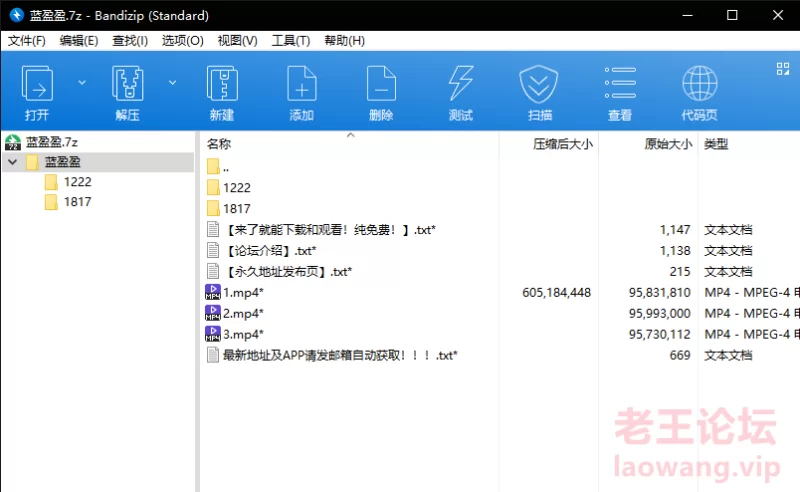Viewport: 800px width, 492px height.
Task: Select folder 1817 in the left tree
Action: 78,202
